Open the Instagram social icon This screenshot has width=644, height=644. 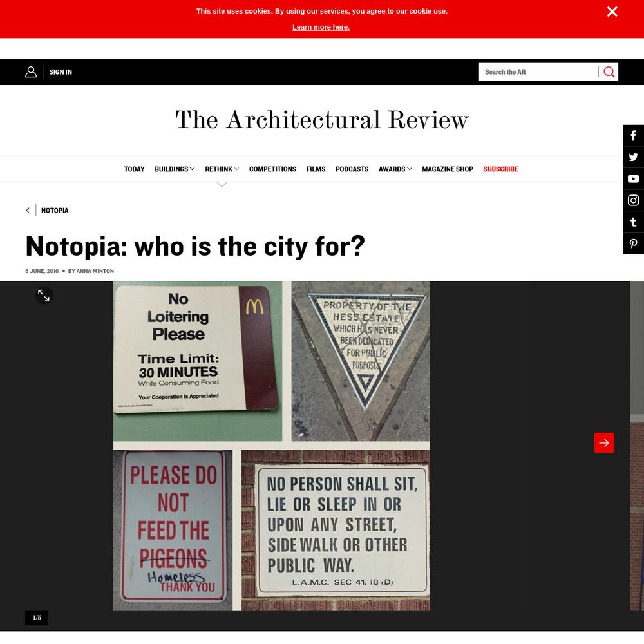tap(633, 200)
